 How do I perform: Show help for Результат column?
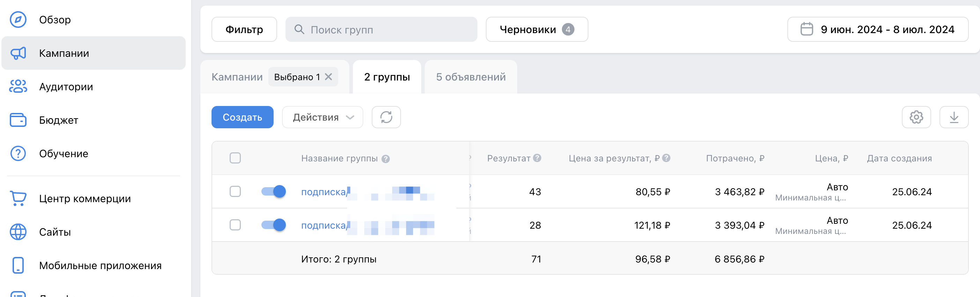tap(537, 158)
